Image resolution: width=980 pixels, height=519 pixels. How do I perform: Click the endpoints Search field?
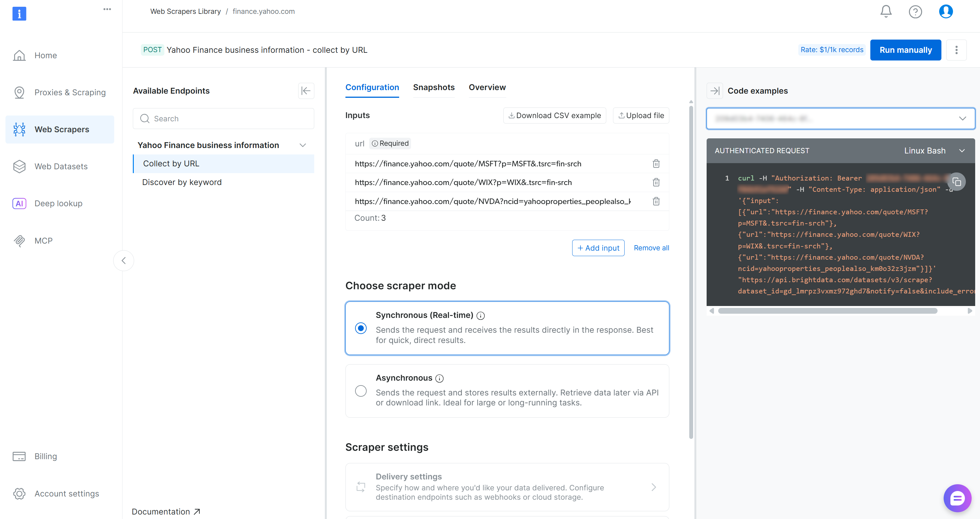[223, 119]
